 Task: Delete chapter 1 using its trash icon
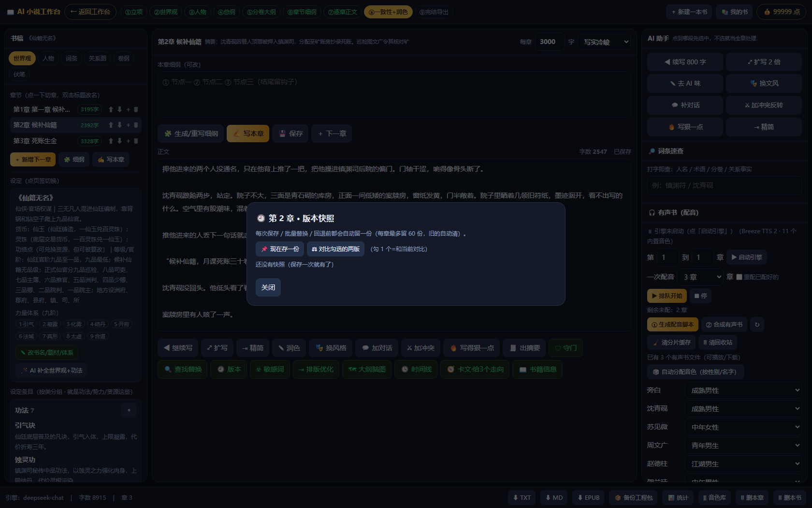coord(136,110)
